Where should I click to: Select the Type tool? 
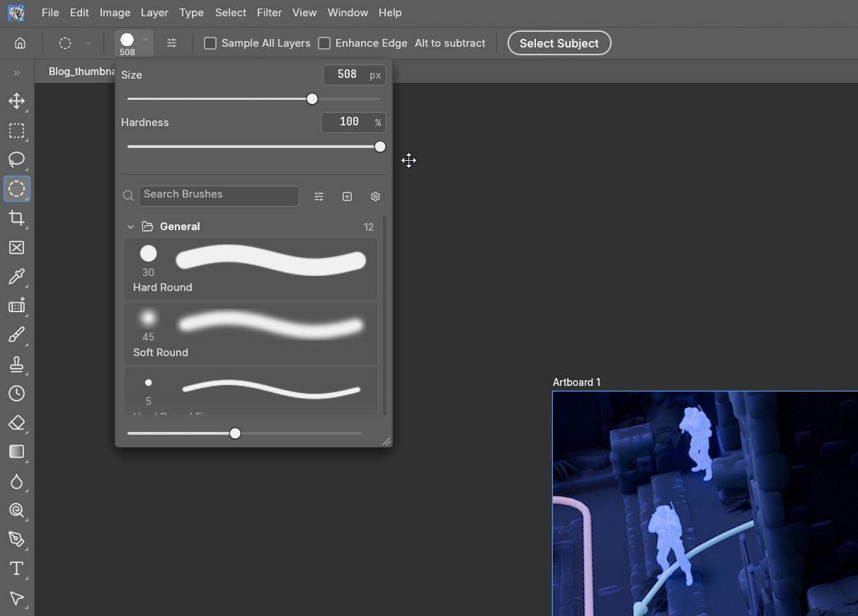[x=17, y=569]
